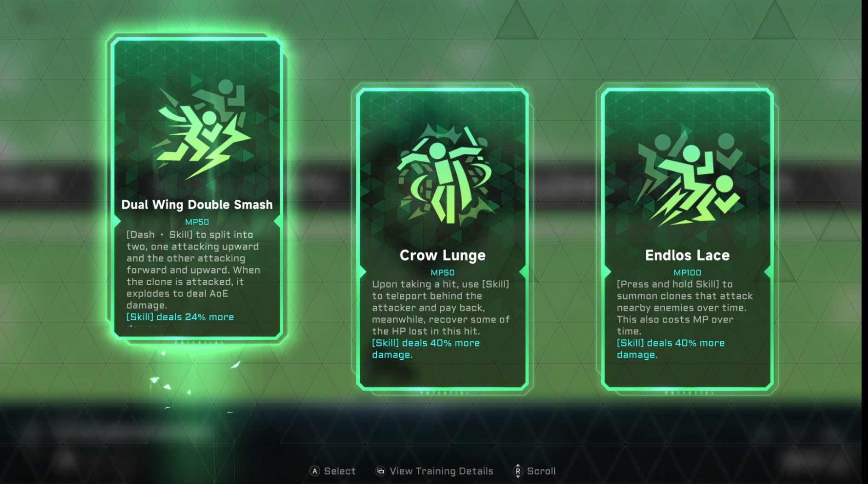Image resolution: width=868 pixels, height=484 pixels.
Task: Click the Select prompt label
Action: (x=340, y=471)
